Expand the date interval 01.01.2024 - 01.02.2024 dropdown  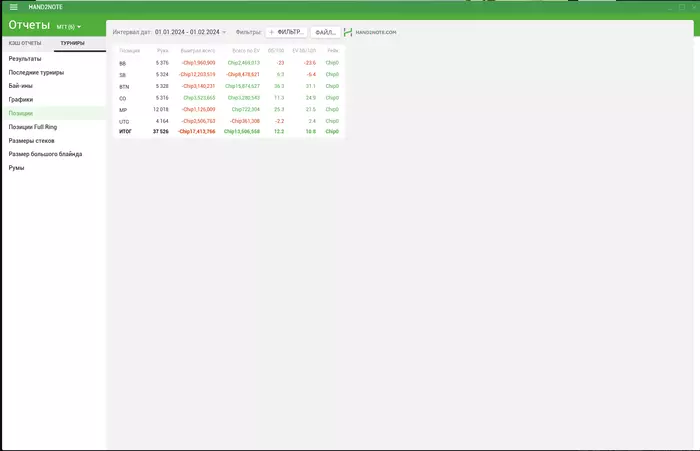coord(191,32)
